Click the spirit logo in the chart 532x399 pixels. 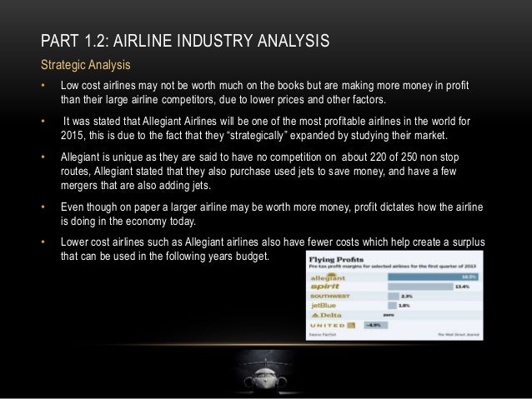coord(325,287)
